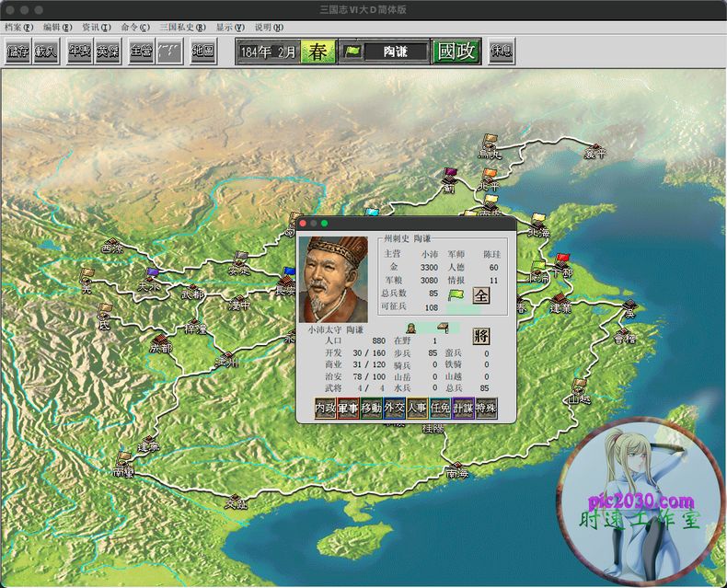The height and width of the screenshot is (588, 727).
Task: Click the 人事 personnel command button
Action: [x=417, y=408]
